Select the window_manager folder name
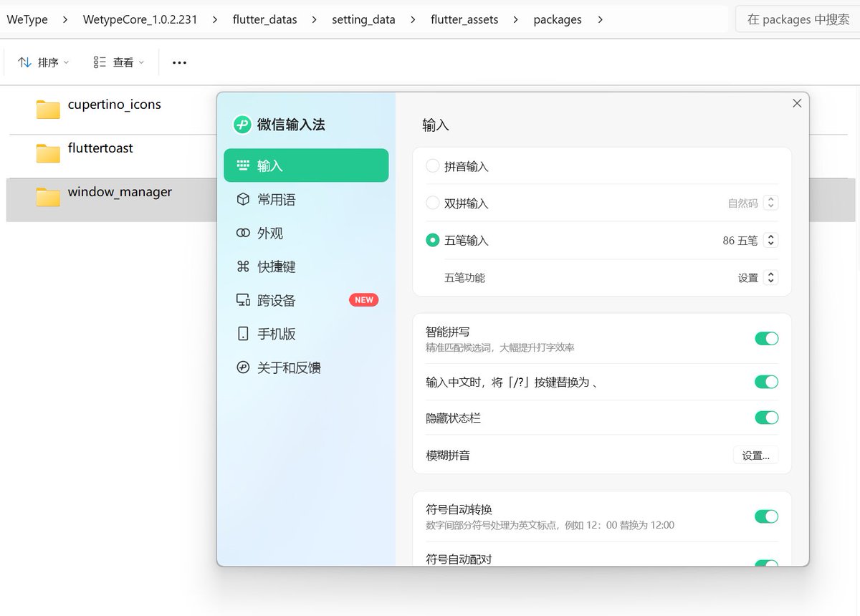The width and height of the screenshot is (860, 616). [x=120, y=192]
